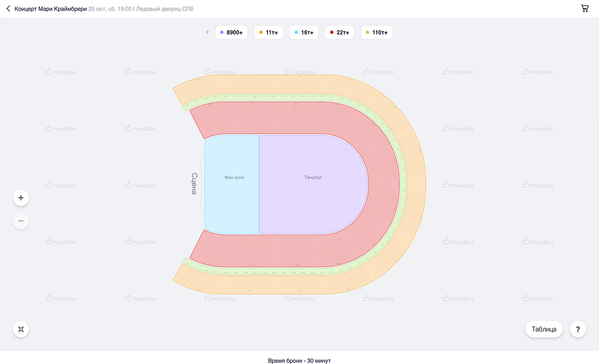Screen dimensions: 599x364
Task: Open the help question mark button
Action: click(578, 329)
